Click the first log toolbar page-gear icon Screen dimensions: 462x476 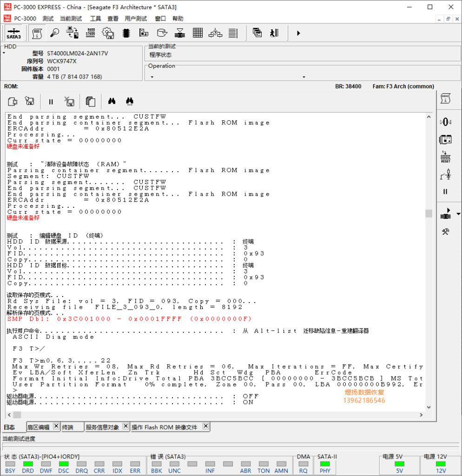13,101
